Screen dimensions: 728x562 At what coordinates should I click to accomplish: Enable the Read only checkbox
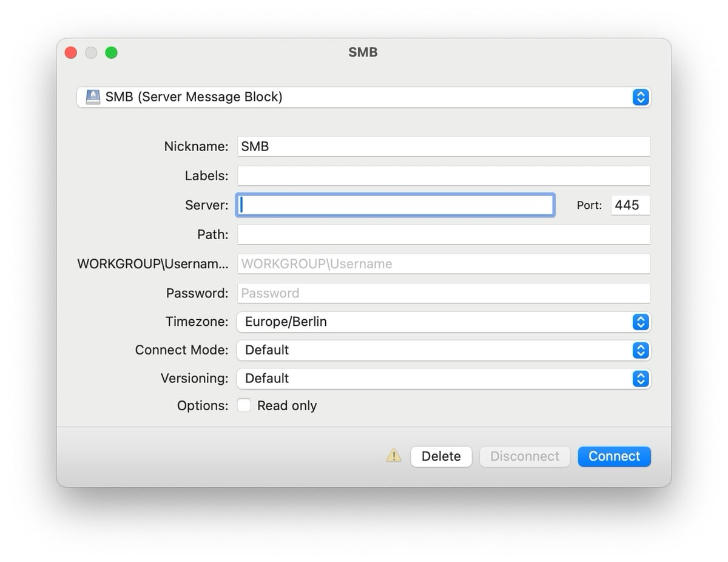click(x=244, y=405)
